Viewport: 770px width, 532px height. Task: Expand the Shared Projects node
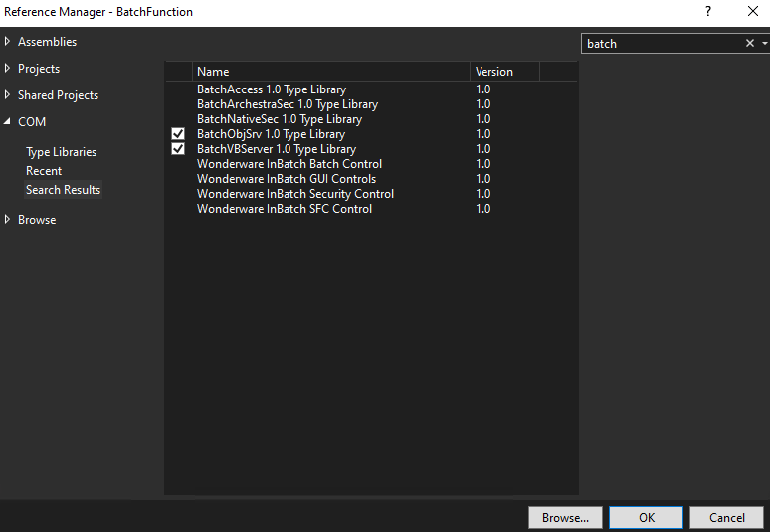point(7,94)
